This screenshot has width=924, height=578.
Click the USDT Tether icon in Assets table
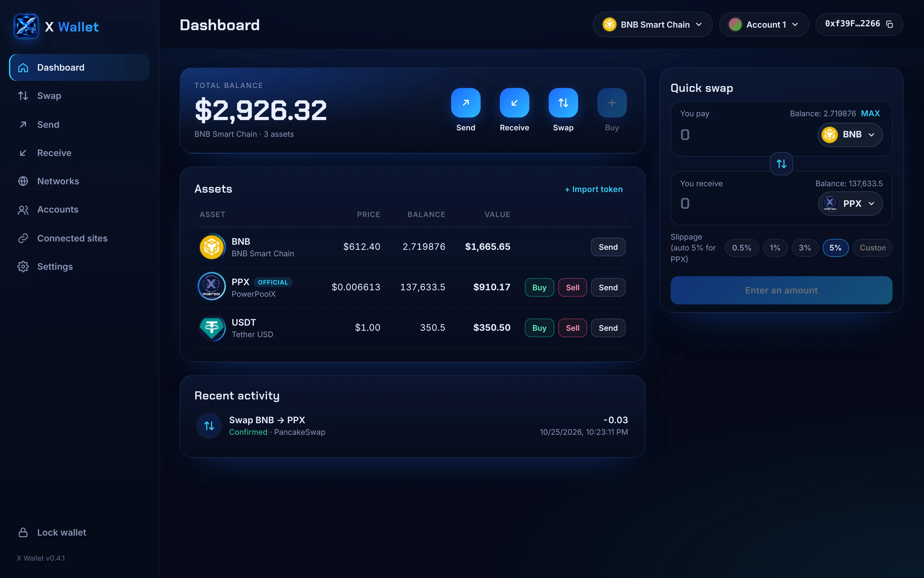[x=212, y=328]
